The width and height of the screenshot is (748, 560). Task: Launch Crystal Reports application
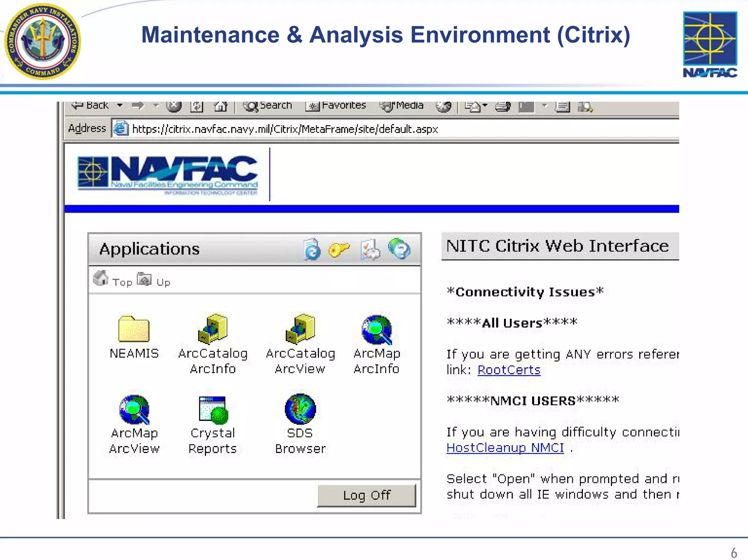(213, 425)
